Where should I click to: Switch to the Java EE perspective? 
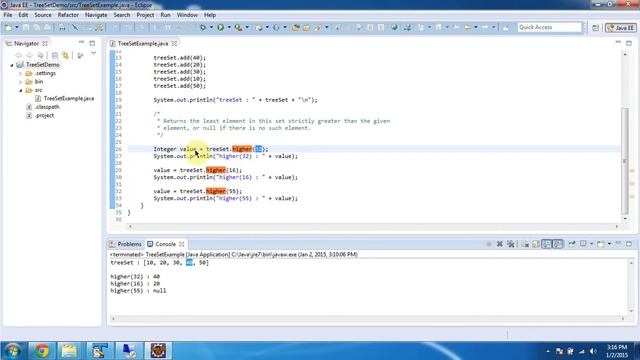point(620,27)
